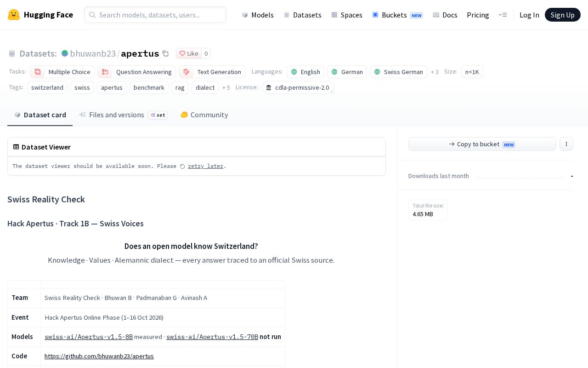This screenshot has width=588, height=368.
Task: Select the Text Generation task tag
Action: 212,72
